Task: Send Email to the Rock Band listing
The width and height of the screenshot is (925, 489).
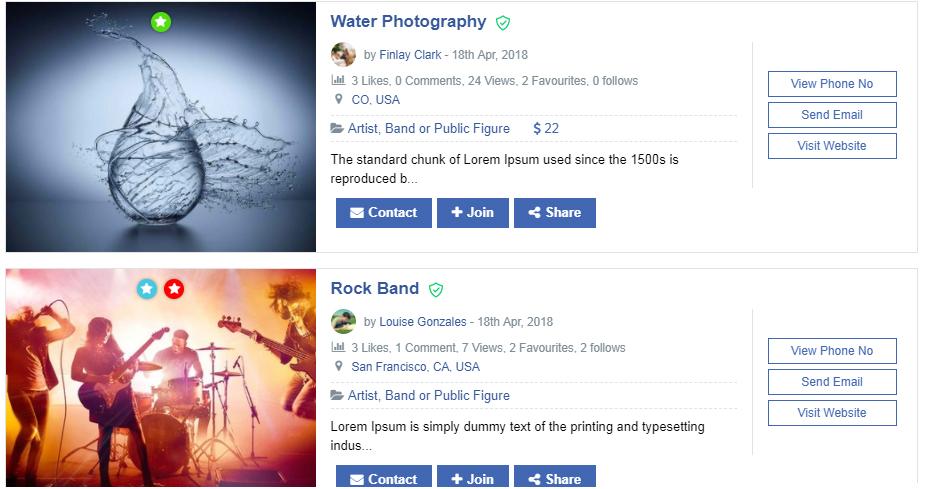Action: pyautogui.click(x=832, y=382)
